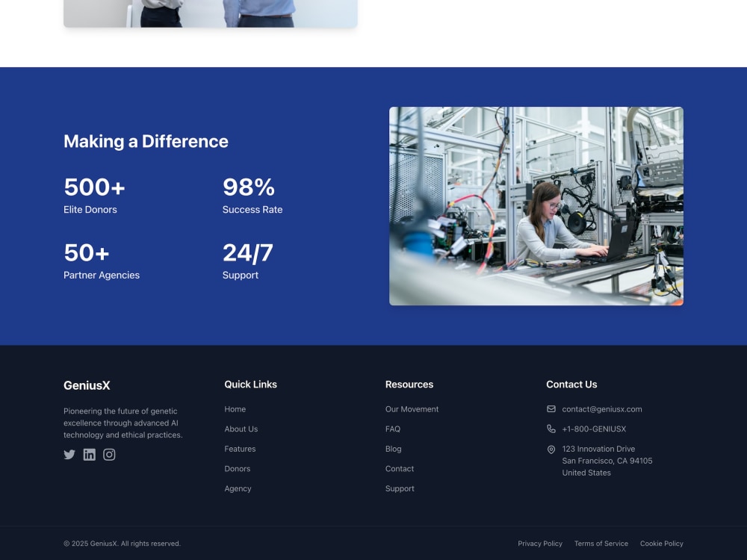The width and height of the screenshot is (747, 560).
Task: Open the Agency page link
Action: (x=238, y=488)
